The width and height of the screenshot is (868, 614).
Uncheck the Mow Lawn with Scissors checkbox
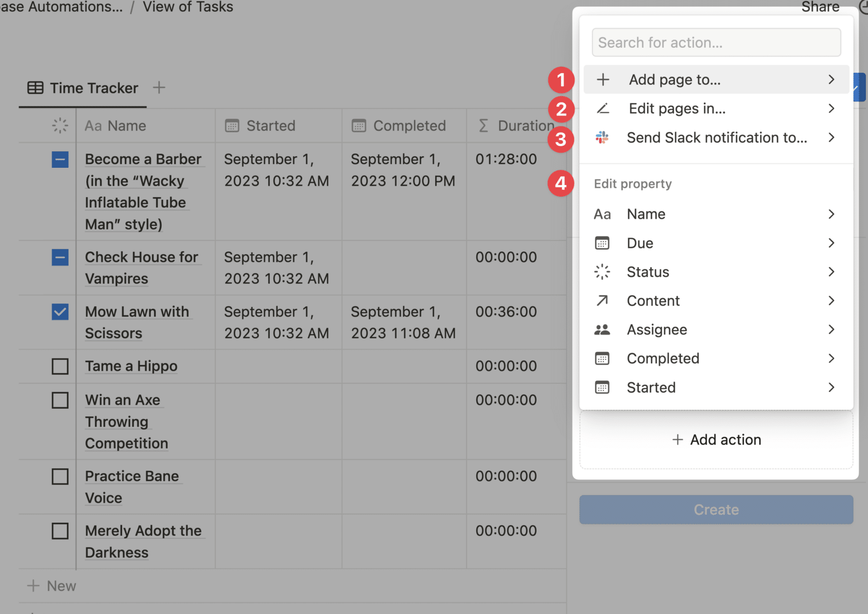[x=60, y=312]
